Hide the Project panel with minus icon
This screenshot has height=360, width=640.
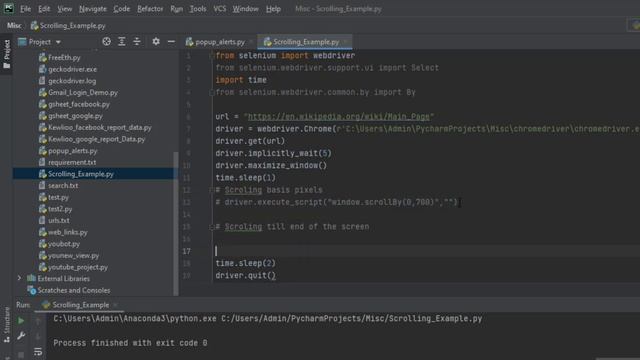[171, 42]
